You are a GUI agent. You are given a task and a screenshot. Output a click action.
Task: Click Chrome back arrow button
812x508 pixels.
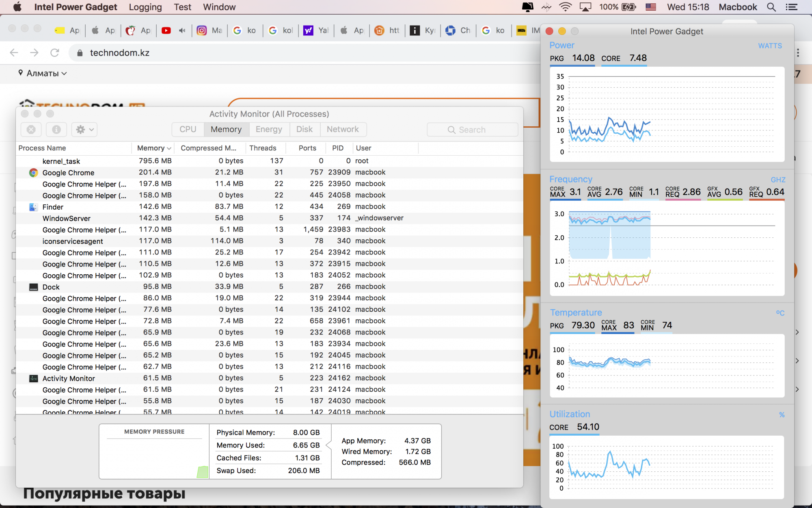coord(14,53)
